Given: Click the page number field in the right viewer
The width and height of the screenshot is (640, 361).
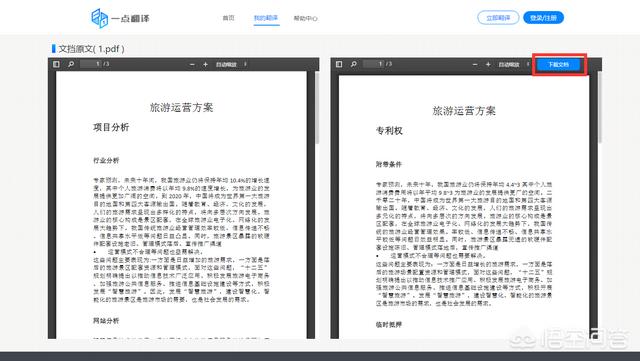Looking at the screenshot, I should [373, 64].
